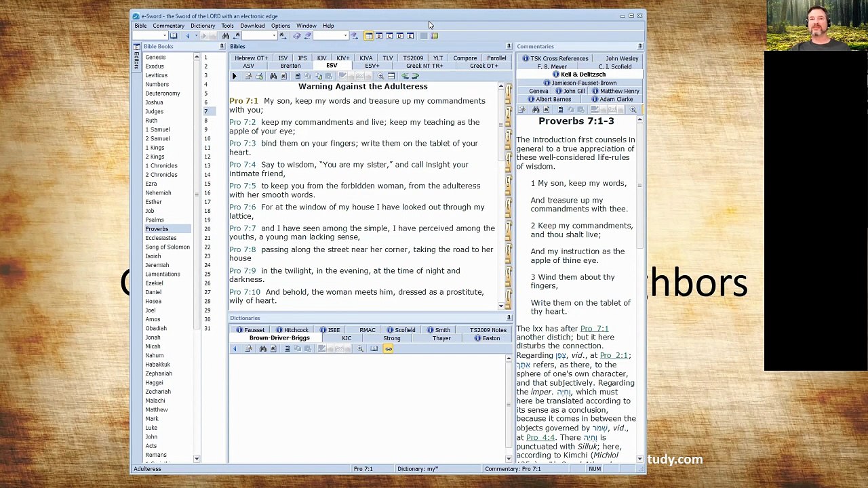Click Commentary: Pro 7:1 in status bar

(512, 469)
